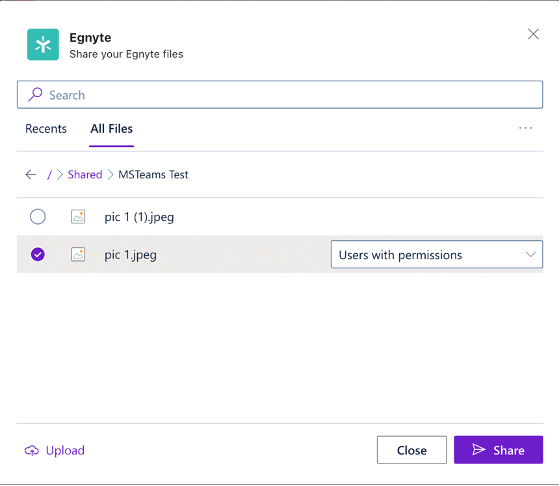Click the magnifier icon in search box
Image resolution: width=560 pixels, height=486 pixels.
(x=35, y=95)
